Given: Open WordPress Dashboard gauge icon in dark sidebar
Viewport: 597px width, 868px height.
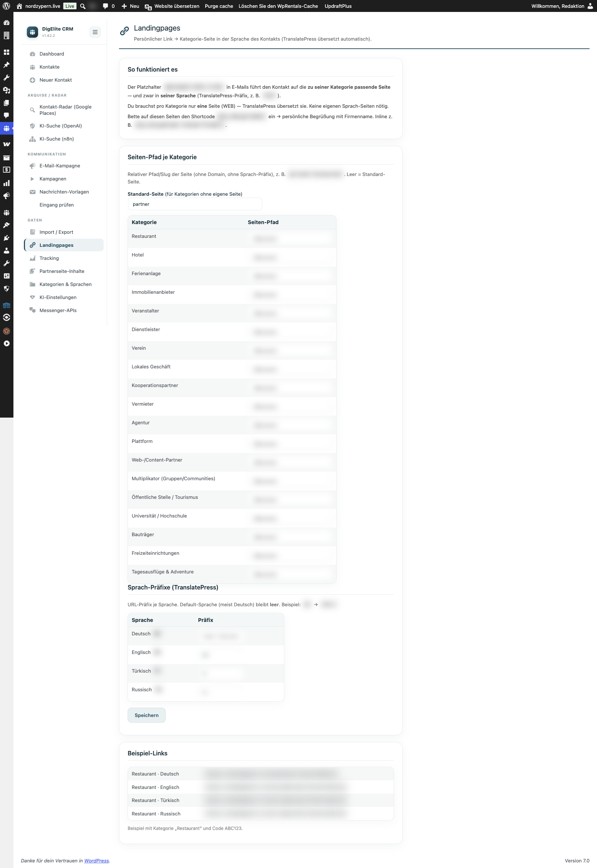Looking at the screenshot, I should coord(6,23).
